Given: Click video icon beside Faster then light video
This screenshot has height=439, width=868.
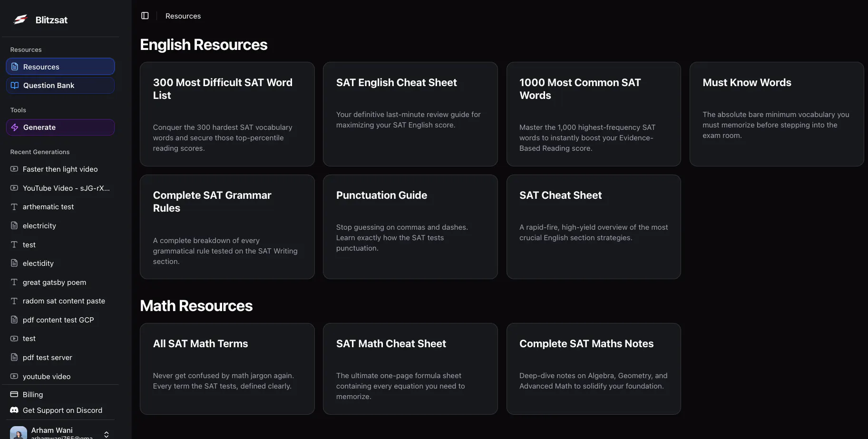Looking at the screenshot, I should [14, 169].
